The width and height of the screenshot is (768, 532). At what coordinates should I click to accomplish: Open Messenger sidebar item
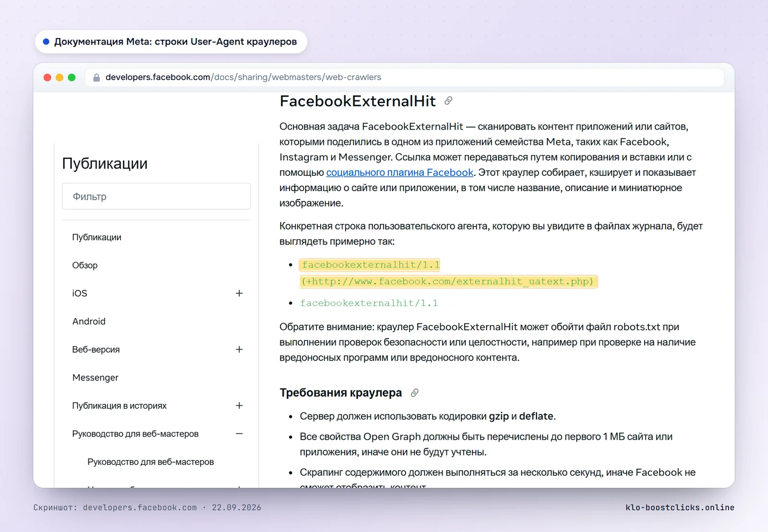[x=96, y=377]
